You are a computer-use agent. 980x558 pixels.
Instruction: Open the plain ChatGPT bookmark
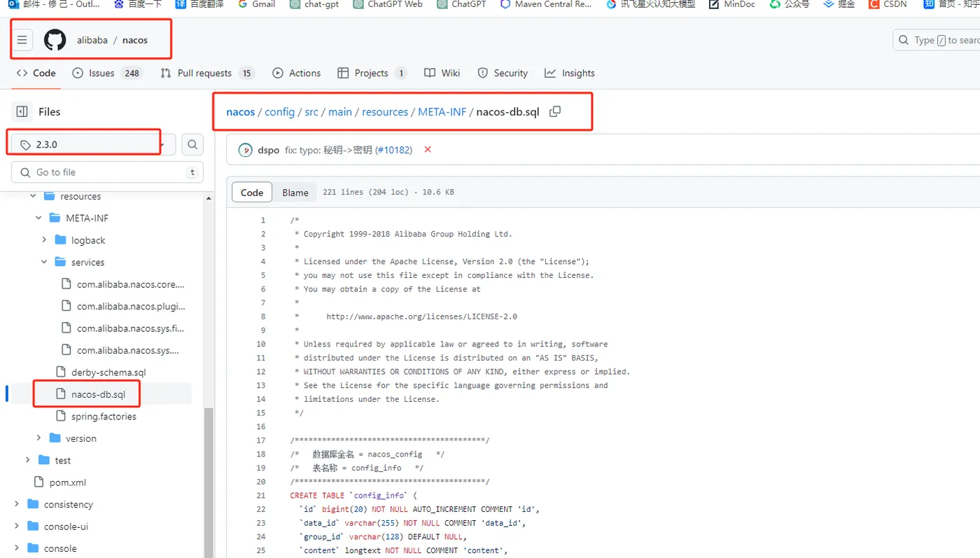tap(461, 4)
